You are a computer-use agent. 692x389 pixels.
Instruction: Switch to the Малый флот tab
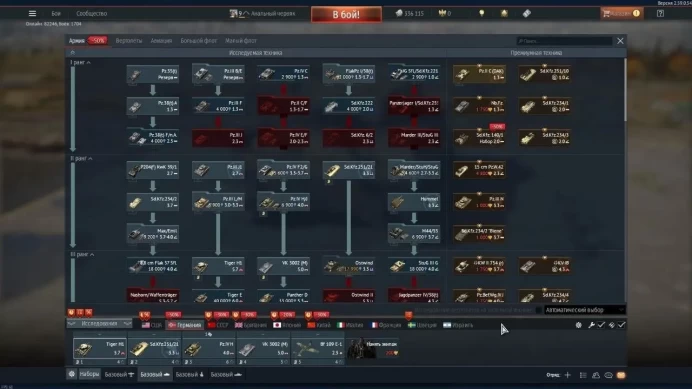tap(241, 41)
